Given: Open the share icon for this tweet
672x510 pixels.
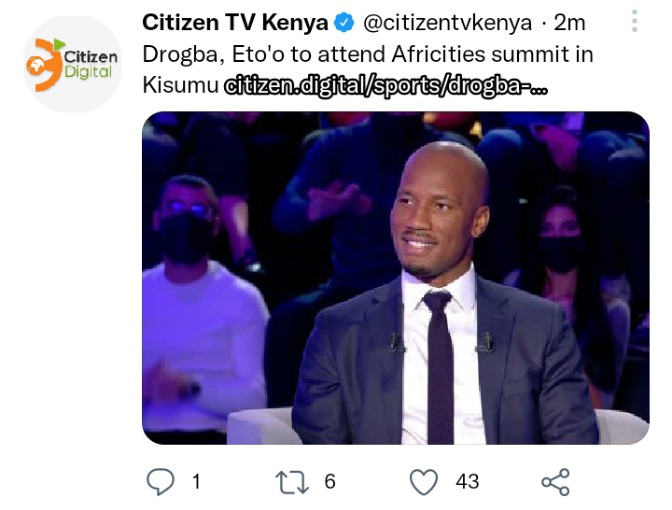Looking at the screenshot, I should [x=556, y=482].
